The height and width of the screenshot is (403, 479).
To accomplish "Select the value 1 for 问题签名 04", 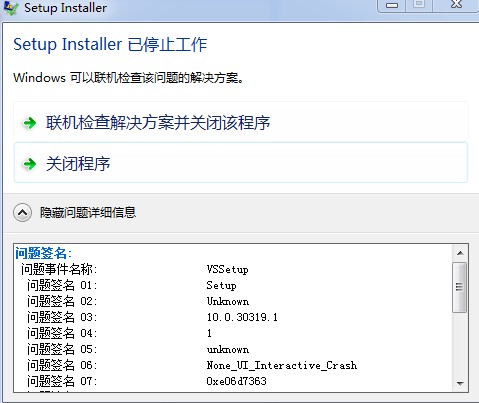I will (209, 333).
